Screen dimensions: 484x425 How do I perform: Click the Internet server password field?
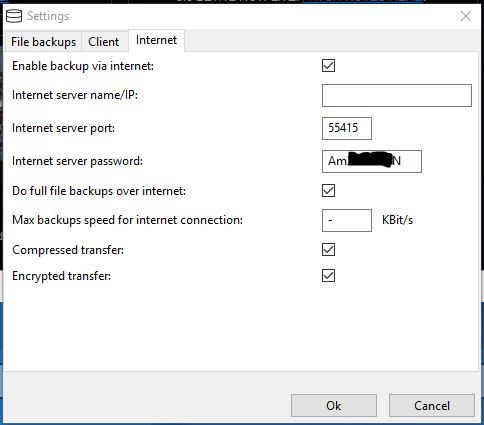tap(372, 161)
